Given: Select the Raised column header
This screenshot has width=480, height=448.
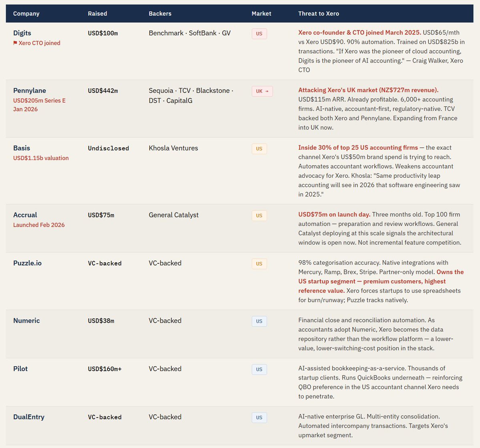Looking at the screenshot, I should pos(97,14).
